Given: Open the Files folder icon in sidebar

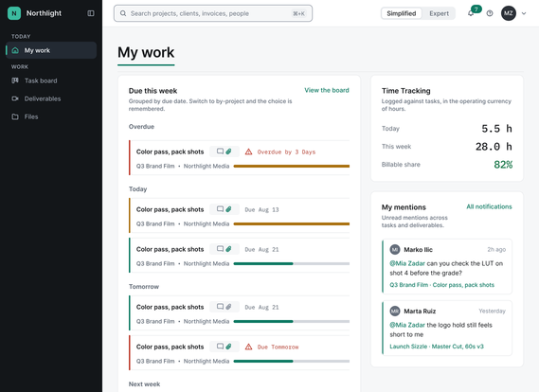Looking at the screenshot, I should coord(15,116).
